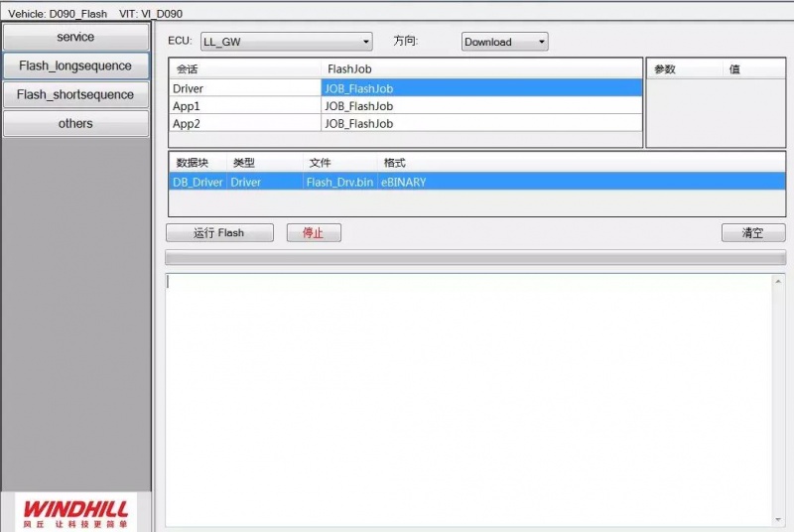Viewport: 794px width, 532px height.
Task: Open the others sidebar section
Action: tap(75, 123)
